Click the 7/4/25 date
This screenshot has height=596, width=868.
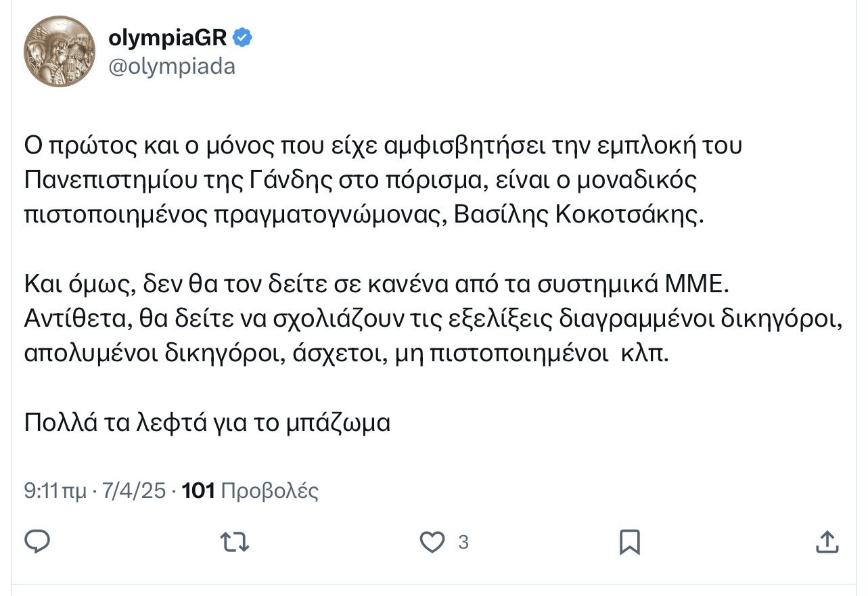coord(133,490)
